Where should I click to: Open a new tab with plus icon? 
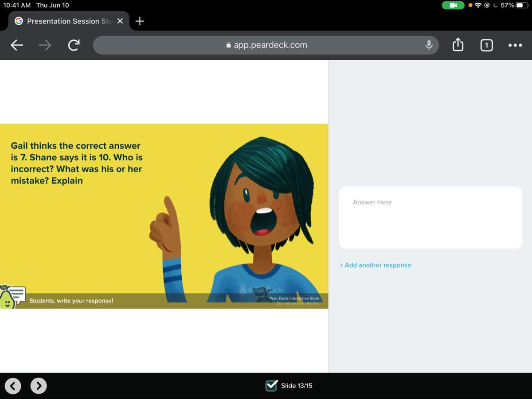point(140,21)
